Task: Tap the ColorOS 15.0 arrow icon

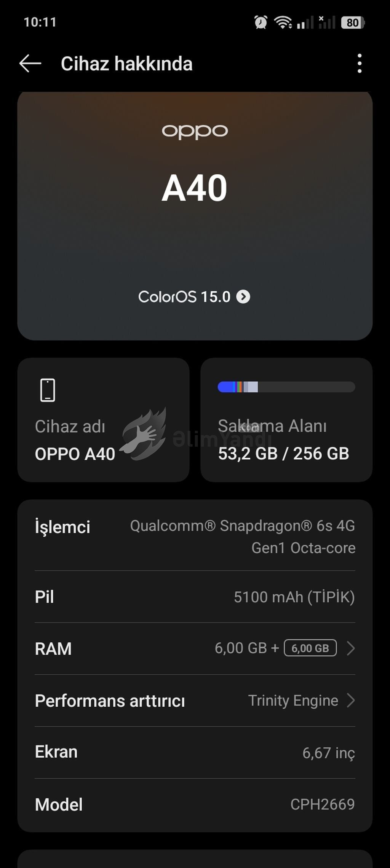Action: pos(243,297)
